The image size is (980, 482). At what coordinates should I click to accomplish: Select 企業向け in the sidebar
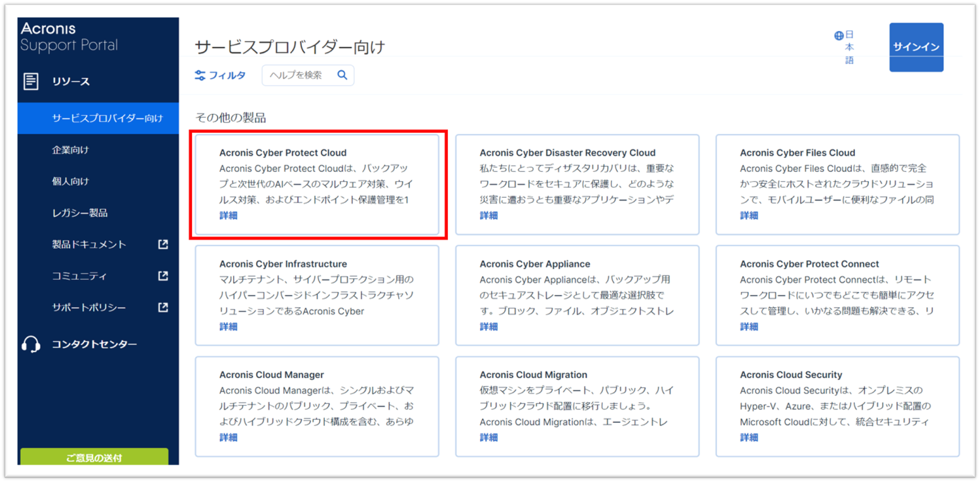coord(70,150)
